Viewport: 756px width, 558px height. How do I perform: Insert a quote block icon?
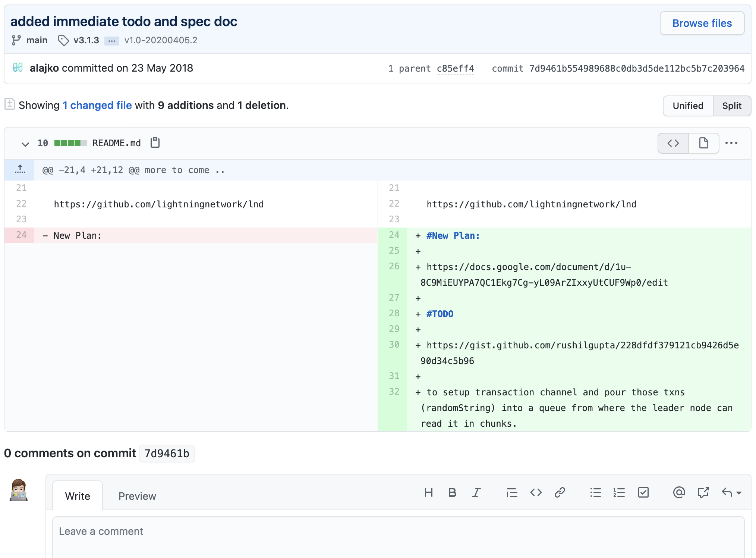[512, 493]
